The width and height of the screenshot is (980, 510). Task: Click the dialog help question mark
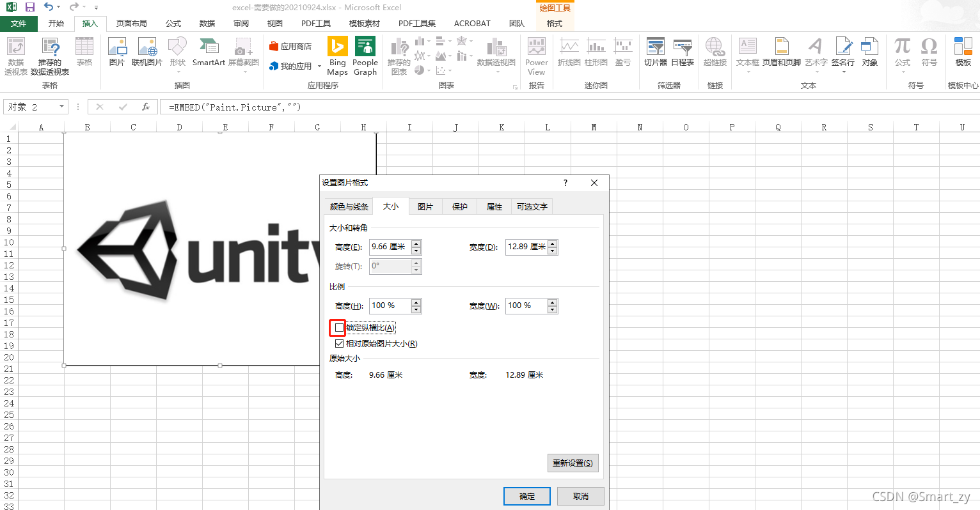(x=565, y=183)
